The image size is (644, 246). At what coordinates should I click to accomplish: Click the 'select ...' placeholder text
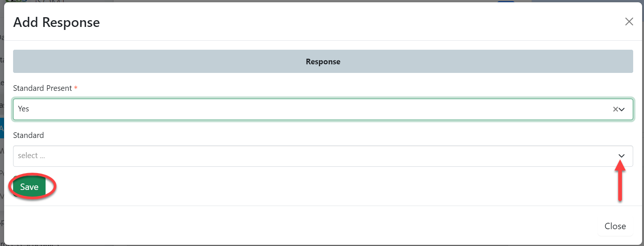(x=31, y=156)
